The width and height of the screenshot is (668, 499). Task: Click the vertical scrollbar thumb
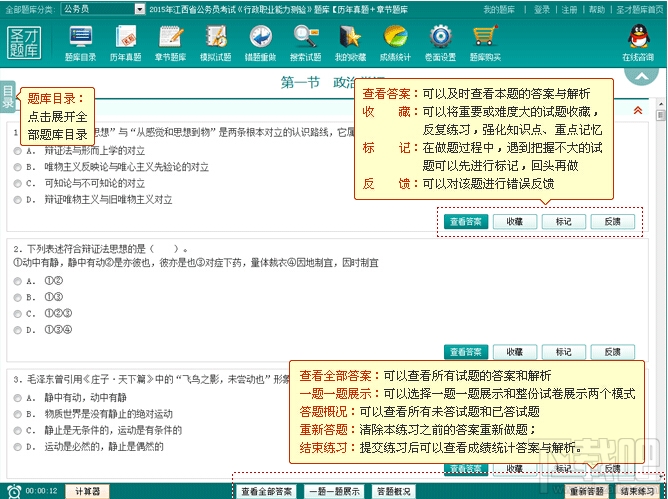point(661,115)
